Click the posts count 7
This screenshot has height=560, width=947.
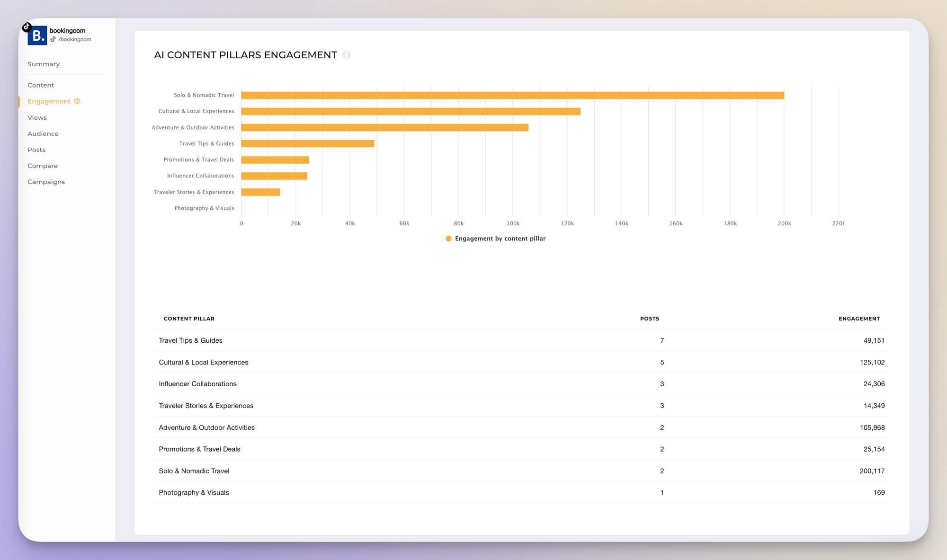pyautogui.click(x=662, y=340)
